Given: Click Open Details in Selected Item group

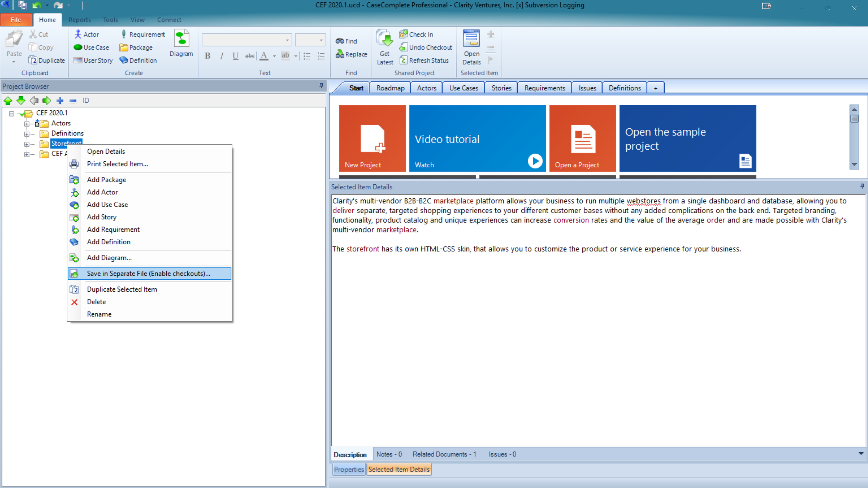Looking at the screenshot, I should pos(471,47).
